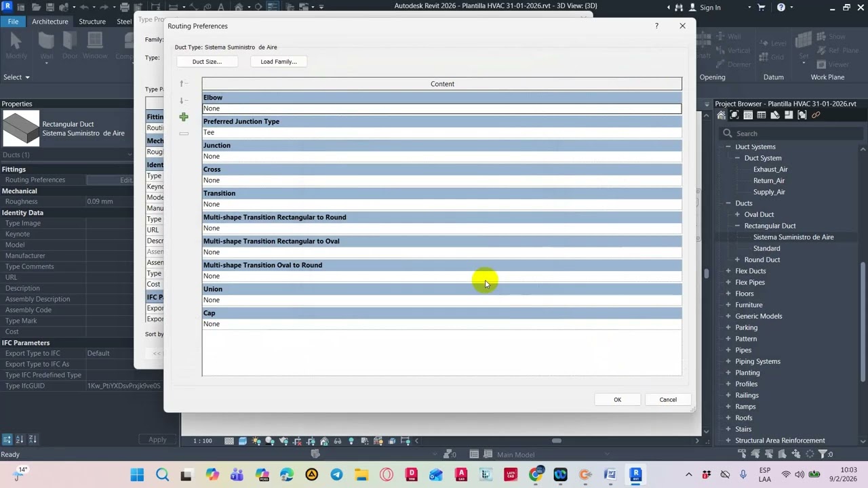Click the link chain icon in Project Browser toolbar
This screenshot has width=868, height=488.
point(816,115)
